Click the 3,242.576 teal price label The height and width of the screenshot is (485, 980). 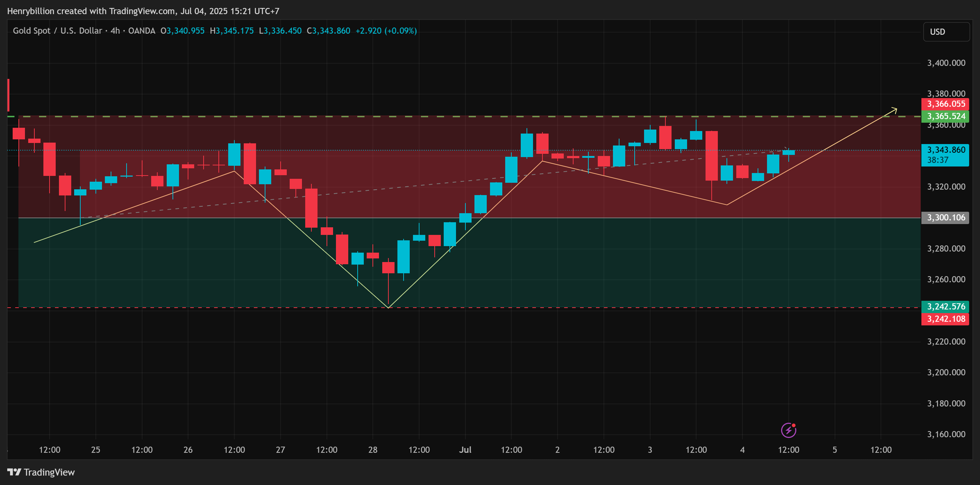click(x=945, y=307)
